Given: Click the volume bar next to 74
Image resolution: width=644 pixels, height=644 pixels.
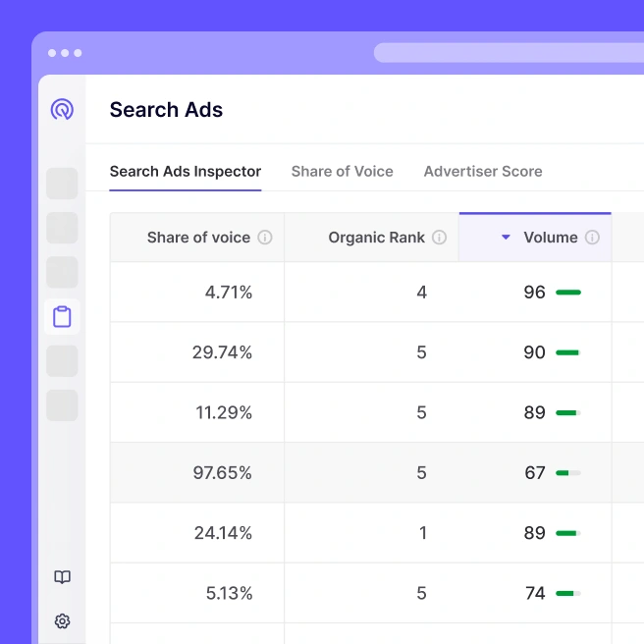Looking at the screenshot, I should click(568, 594).
